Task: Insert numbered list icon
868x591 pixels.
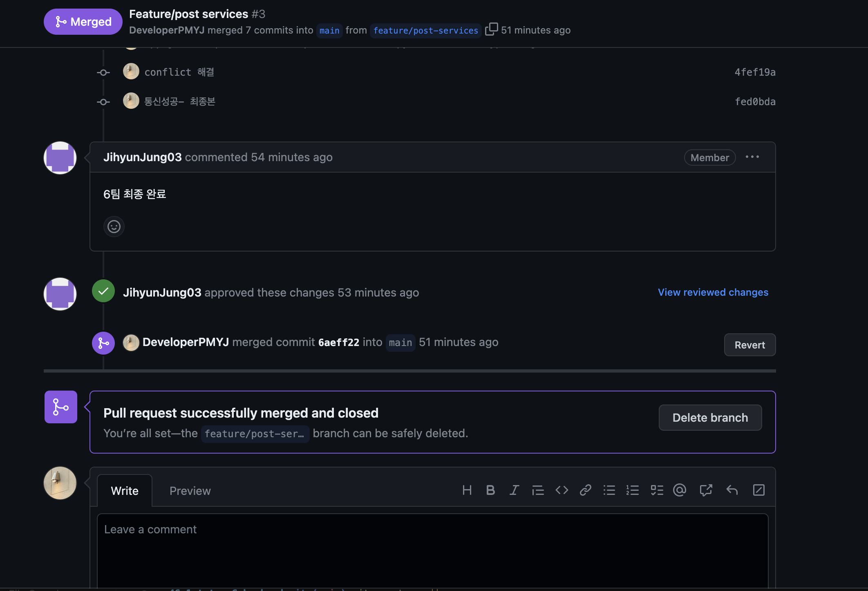Action: click(633, 490)
